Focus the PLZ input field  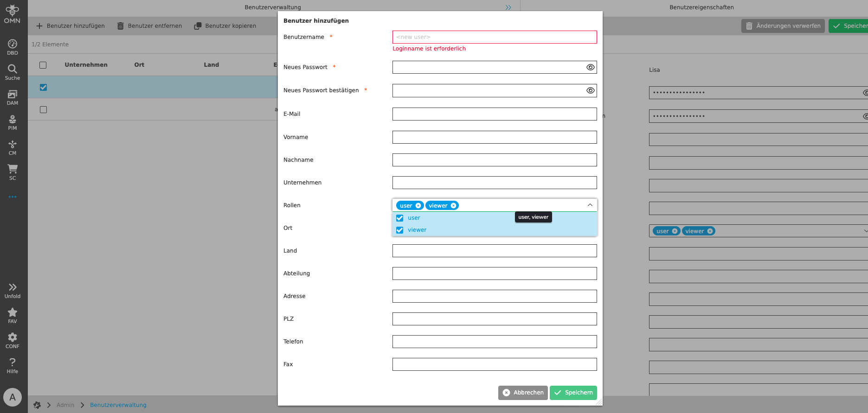[495, 319]
